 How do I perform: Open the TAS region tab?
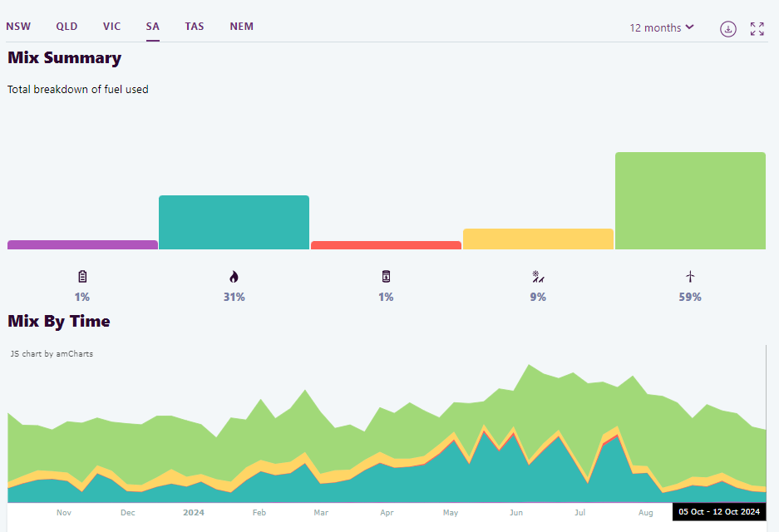tap(195, 27)
